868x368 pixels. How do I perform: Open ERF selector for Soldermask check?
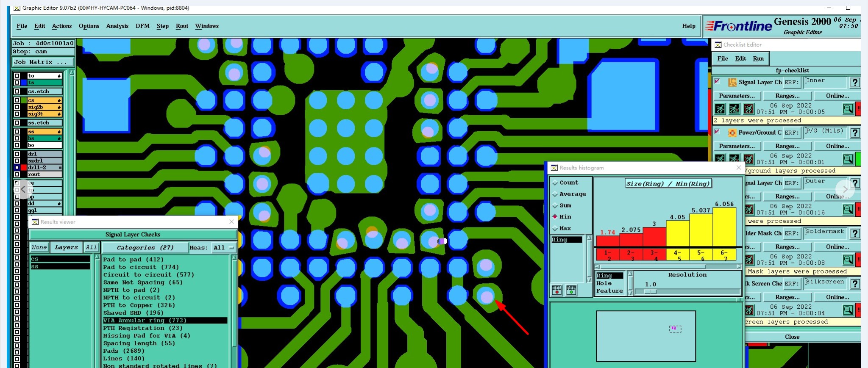pyautogui.click(x=791, y=233)
